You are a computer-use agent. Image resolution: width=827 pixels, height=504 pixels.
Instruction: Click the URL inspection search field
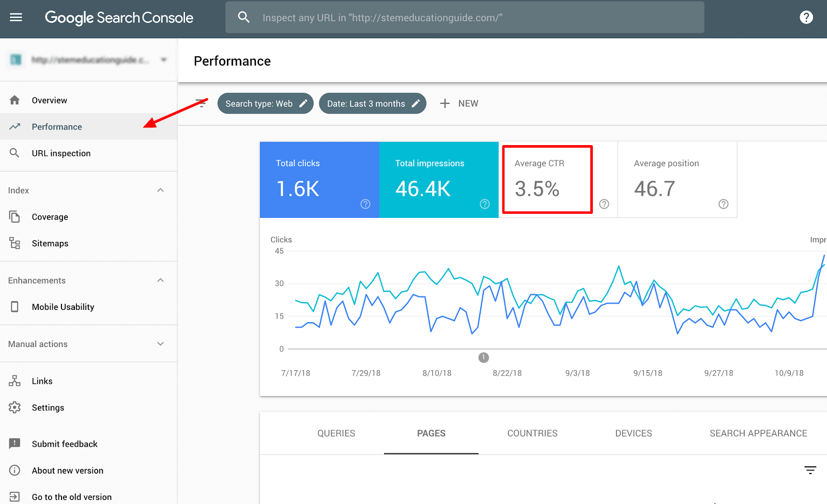point(465,18)
